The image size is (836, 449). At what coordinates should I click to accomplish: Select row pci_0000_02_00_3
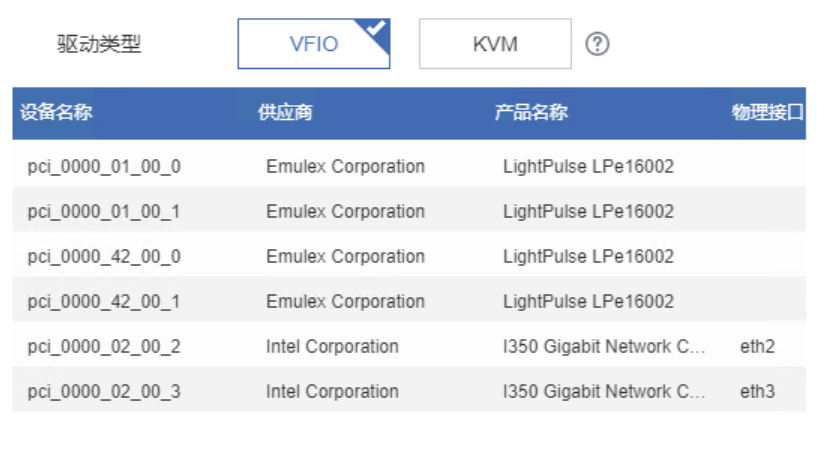[104, 392]
